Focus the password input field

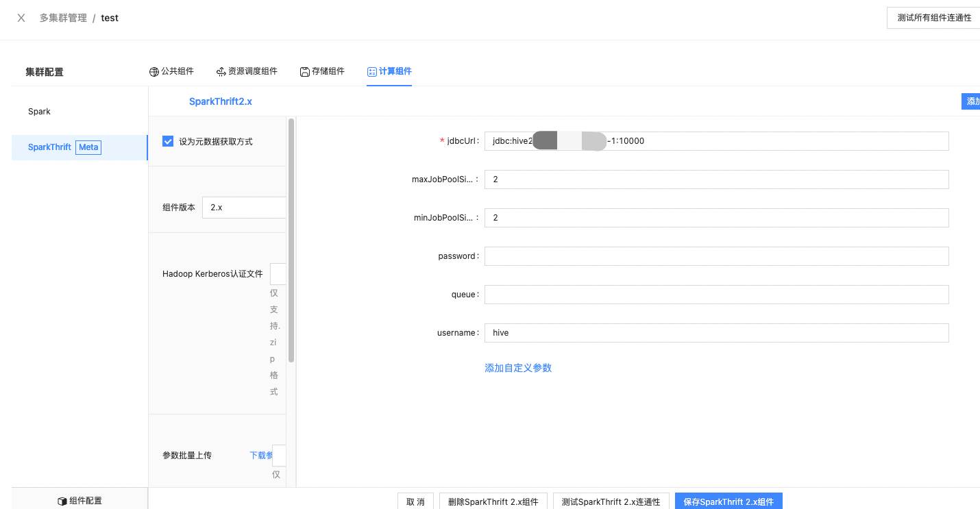(x=716, y=256)
